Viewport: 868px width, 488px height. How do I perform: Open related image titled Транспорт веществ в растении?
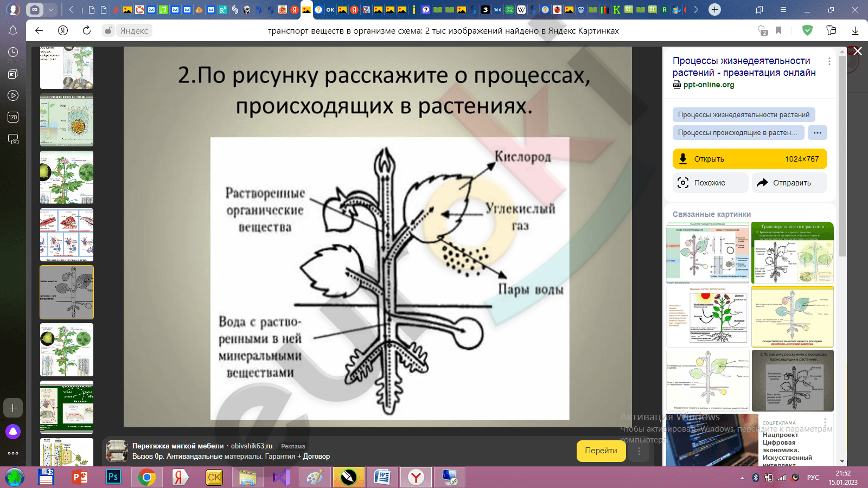coord(793,252)
